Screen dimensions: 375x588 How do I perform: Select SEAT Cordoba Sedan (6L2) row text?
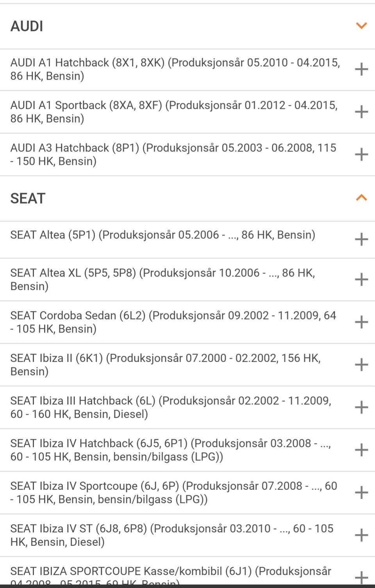[x=173, y=322]
